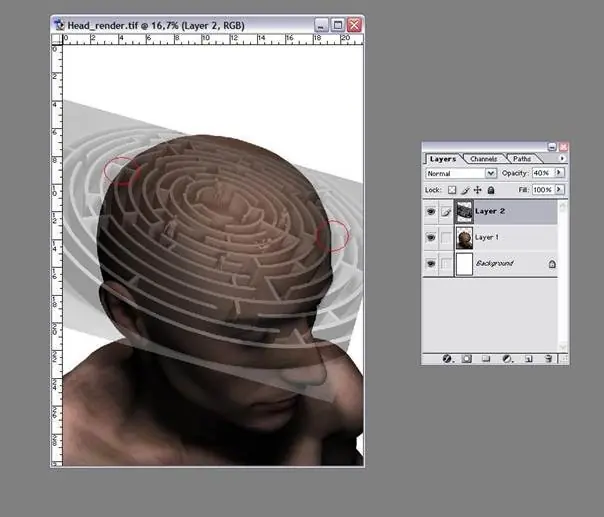Hide Layer 2 using its eye icon
The height and width of the screenshot is (517, 604).
(x=431, y=211)
